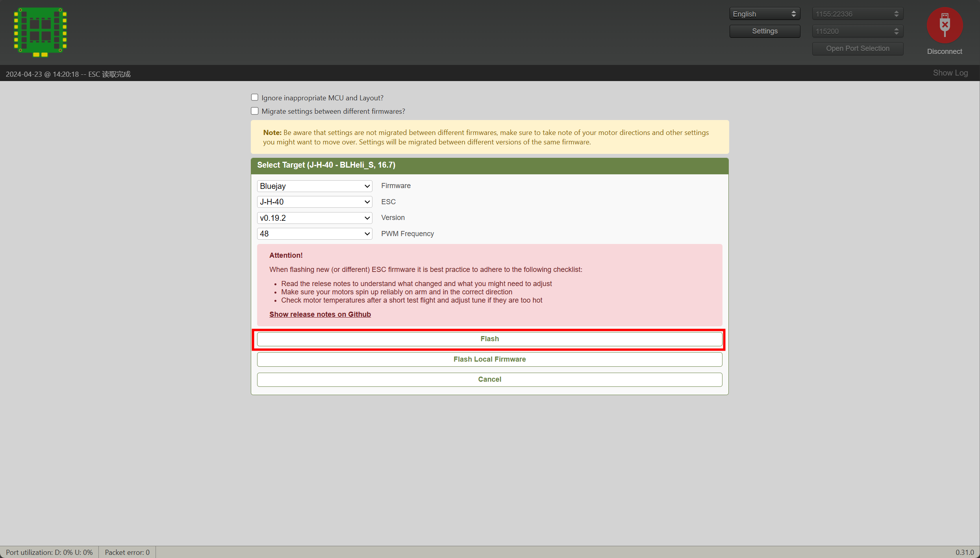
Task: Click the Firmware label
Action: 395,186
